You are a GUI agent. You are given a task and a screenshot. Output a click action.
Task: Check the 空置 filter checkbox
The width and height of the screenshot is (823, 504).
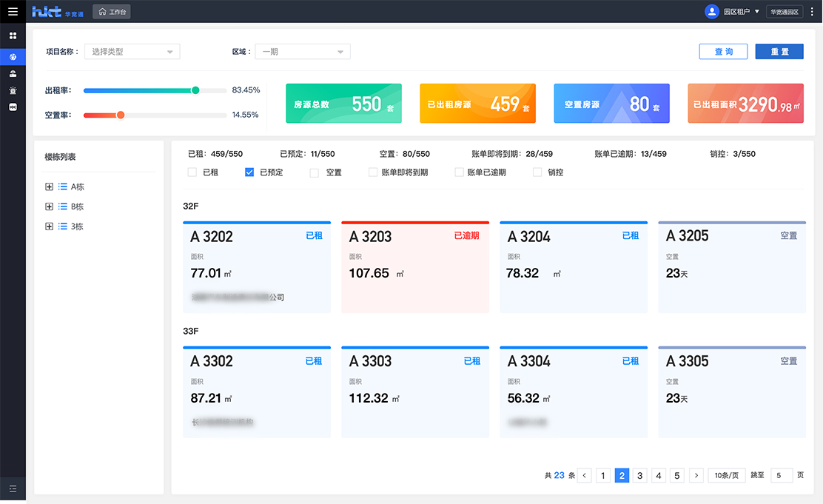tap(315, 172)
